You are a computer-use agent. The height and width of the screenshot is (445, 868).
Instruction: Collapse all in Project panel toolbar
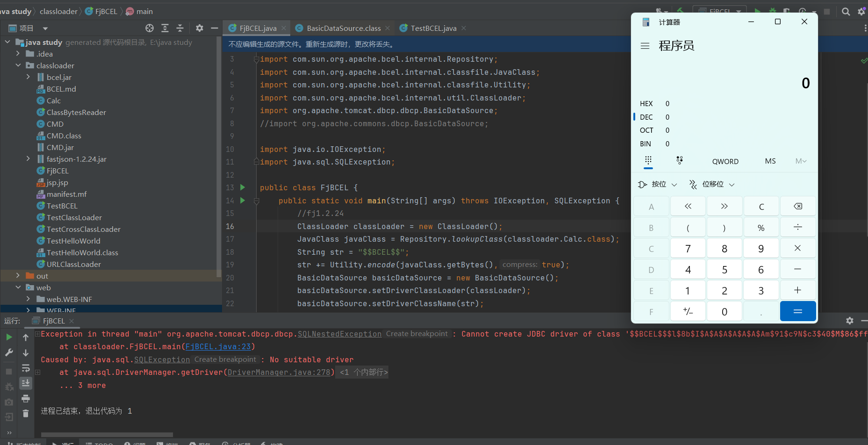coord(180,28)
